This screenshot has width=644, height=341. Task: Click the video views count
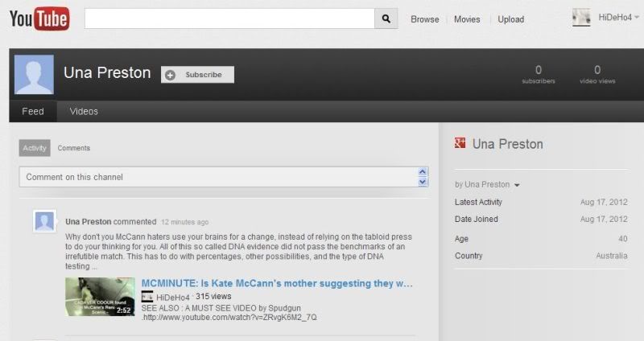coord(597,74)
